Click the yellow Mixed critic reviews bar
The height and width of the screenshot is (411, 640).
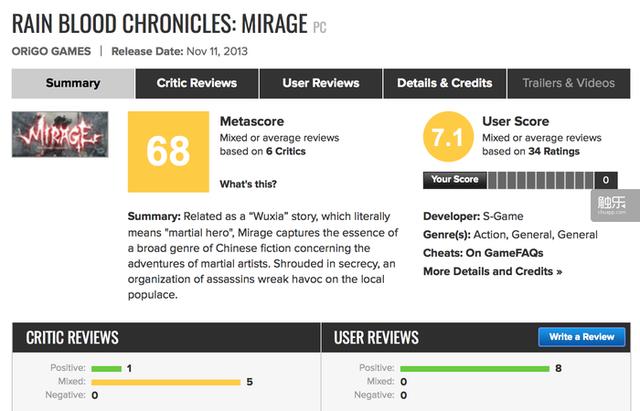point(166,382)
